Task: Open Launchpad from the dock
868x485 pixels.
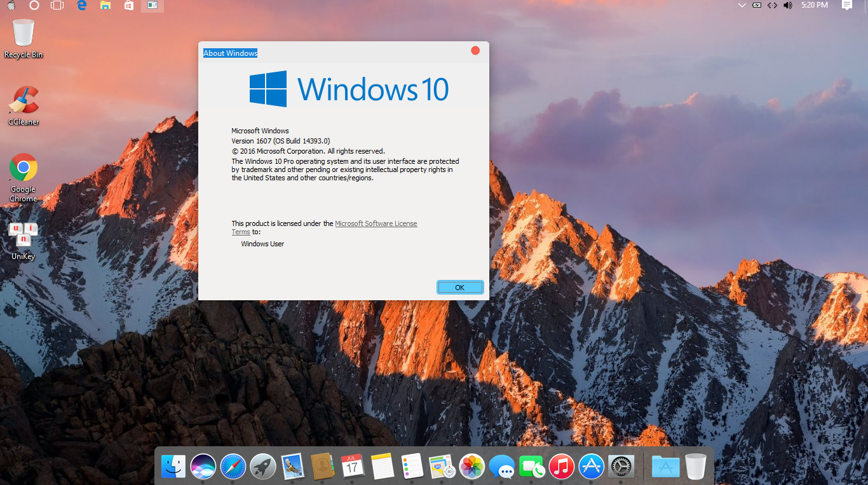Action: tap(262, 465)
